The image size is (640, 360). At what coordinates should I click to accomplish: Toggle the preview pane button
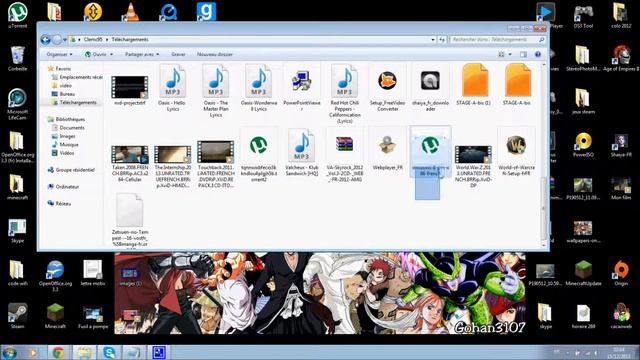coord(523,54)
